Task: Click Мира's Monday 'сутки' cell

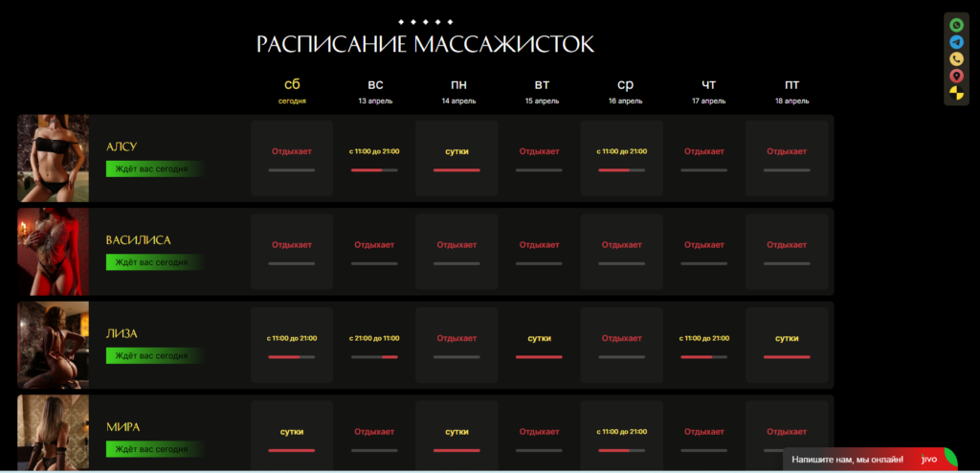Action: pyautogui.click(x=457, y=436)
